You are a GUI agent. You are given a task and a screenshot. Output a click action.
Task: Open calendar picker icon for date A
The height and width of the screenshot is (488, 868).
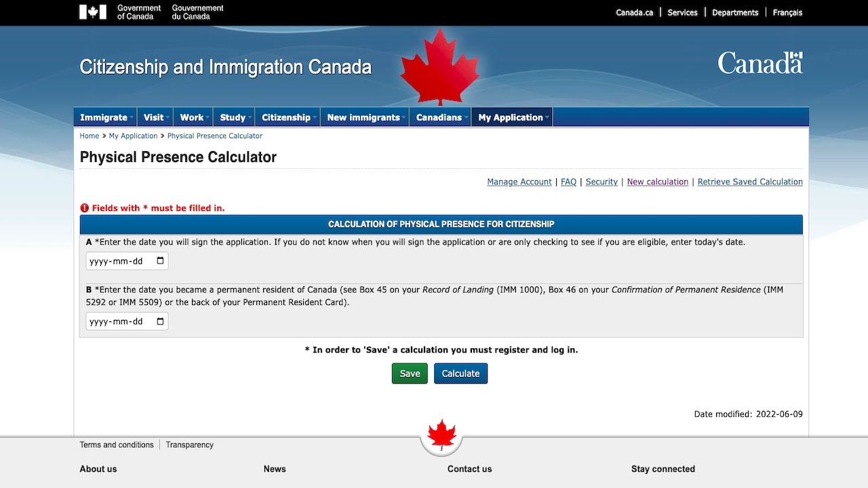pyautogui.click(x=160, y=261)
